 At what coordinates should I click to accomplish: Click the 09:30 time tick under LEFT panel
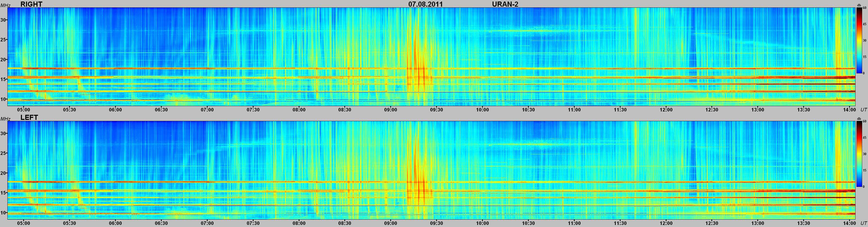(x=436, y=223)
